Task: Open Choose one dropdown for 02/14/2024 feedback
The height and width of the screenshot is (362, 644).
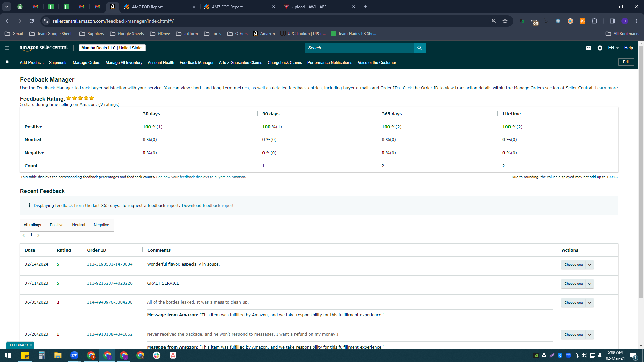Action: tap(577, 265)
